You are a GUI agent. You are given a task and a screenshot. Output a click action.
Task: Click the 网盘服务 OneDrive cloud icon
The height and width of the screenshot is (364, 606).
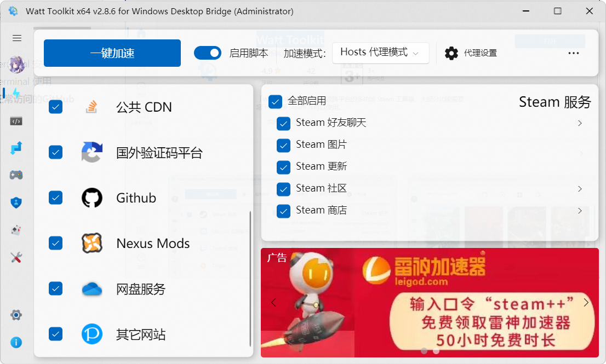[x=92, y=288]
